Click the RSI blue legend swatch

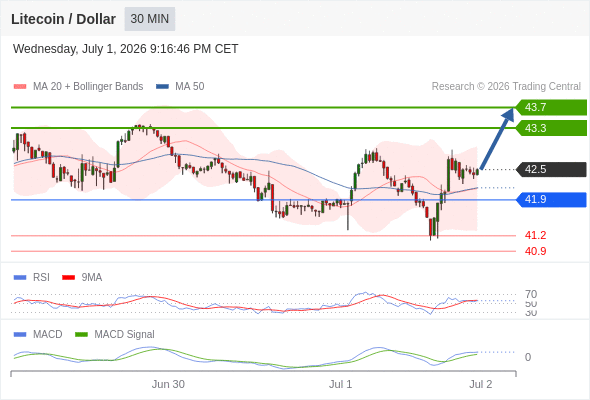20,278
